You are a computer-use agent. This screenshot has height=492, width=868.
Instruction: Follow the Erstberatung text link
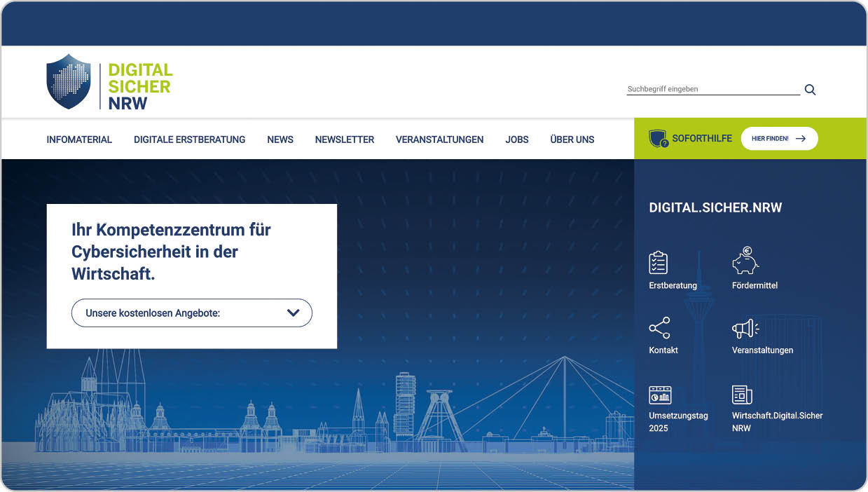click(673, 286)
